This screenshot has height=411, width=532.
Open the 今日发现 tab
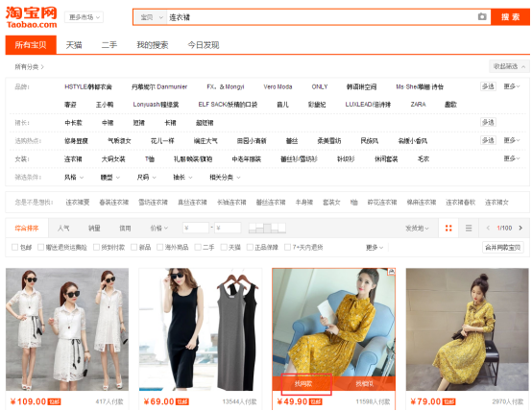204,45
